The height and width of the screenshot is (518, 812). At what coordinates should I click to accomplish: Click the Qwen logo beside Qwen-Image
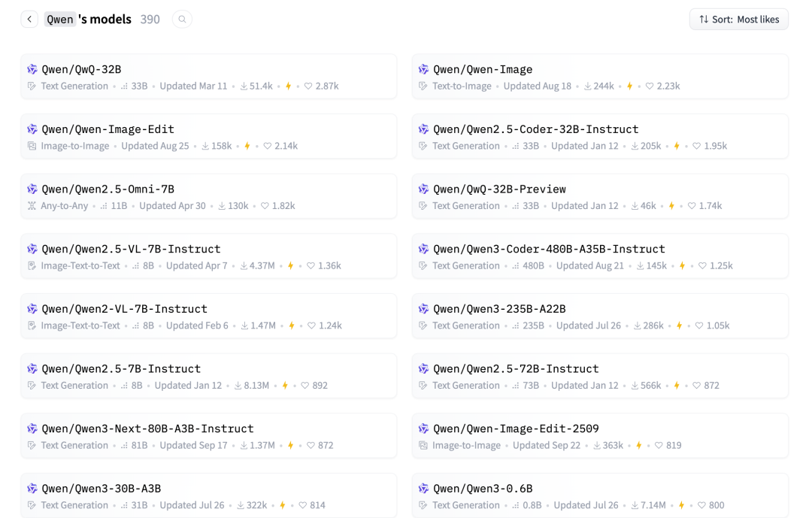pos(423,69)
